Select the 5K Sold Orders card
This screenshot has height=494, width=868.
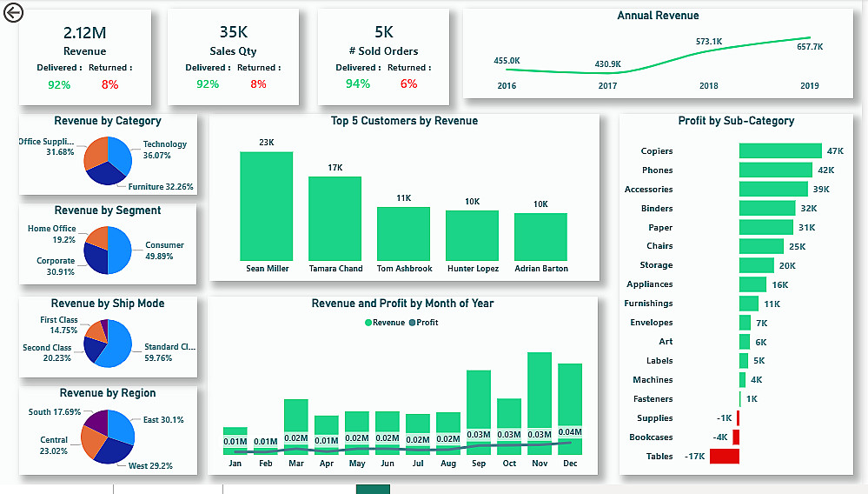click(383, 57)
